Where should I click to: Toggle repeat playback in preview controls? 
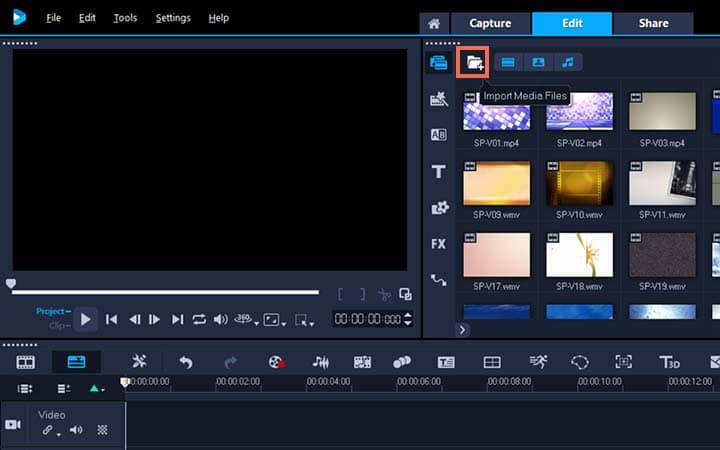199,319
